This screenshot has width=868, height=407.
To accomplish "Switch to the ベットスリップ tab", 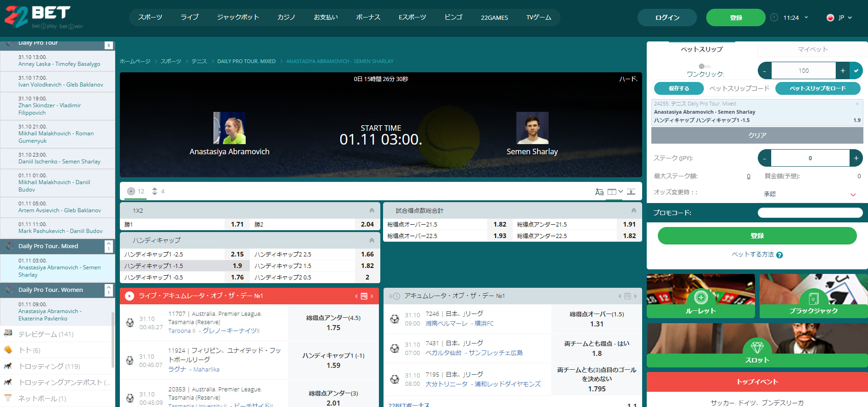I will tap(702, 49).
